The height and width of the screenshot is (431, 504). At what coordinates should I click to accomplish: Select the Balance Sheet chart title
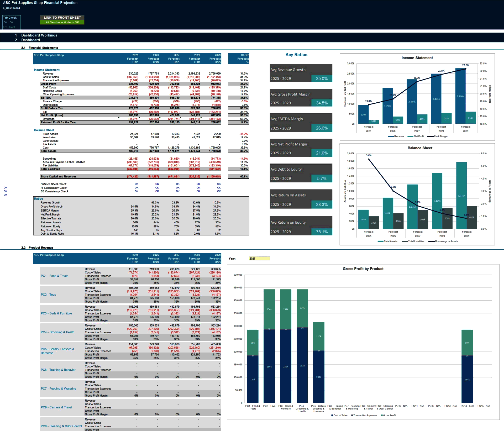[420, 148]
